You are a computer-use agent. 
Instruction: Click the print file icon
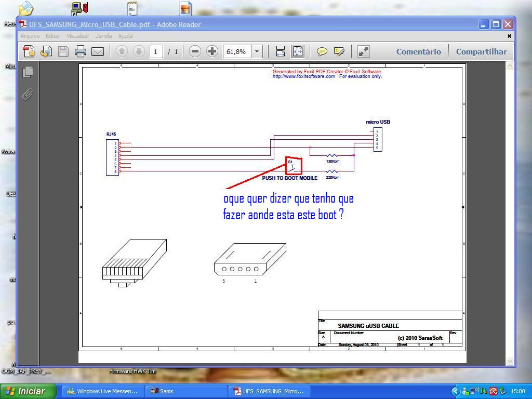click(x=80, y=51)
